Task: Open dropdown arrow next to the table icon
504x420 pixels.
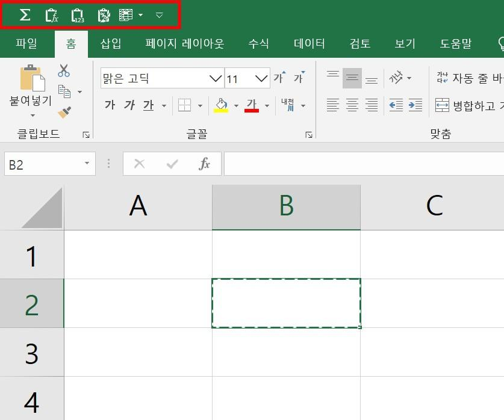Action: 140,15
